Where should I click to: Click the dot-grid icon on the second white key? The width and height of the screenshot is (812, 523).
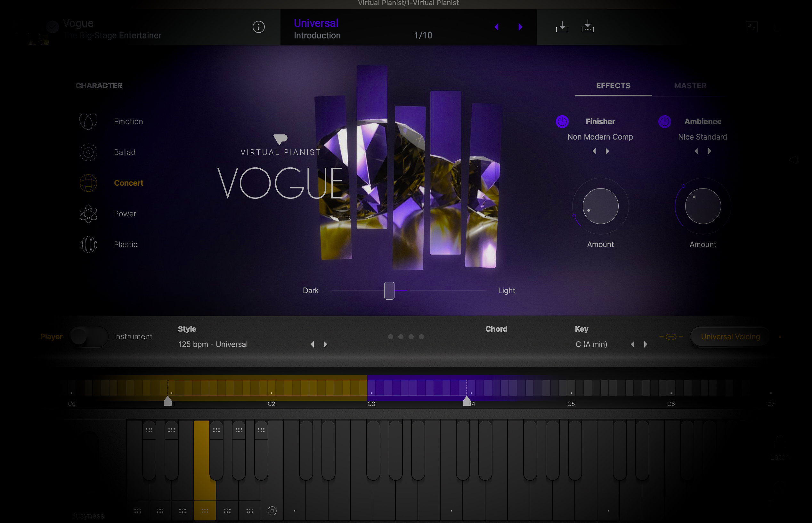click(160, 511)
